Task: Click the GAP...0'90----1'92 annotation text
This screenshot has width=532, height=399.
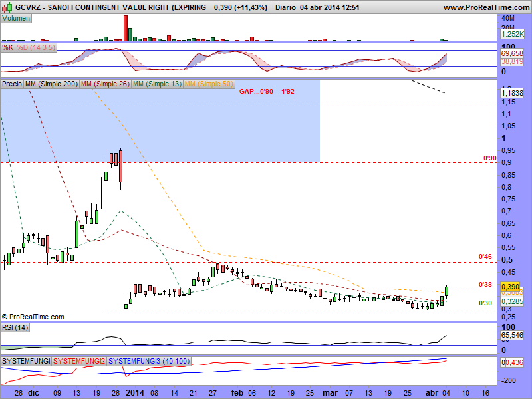Action: click(267, 92)
